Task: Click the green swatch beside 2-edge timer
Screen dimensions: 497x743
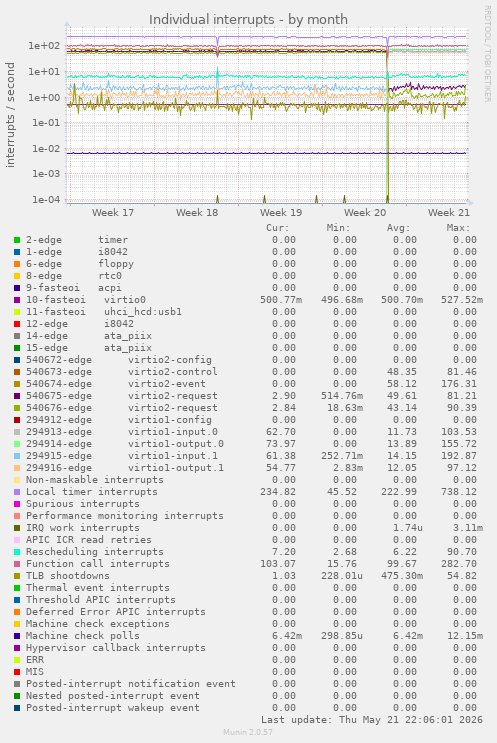Action: tap(17, 240)
